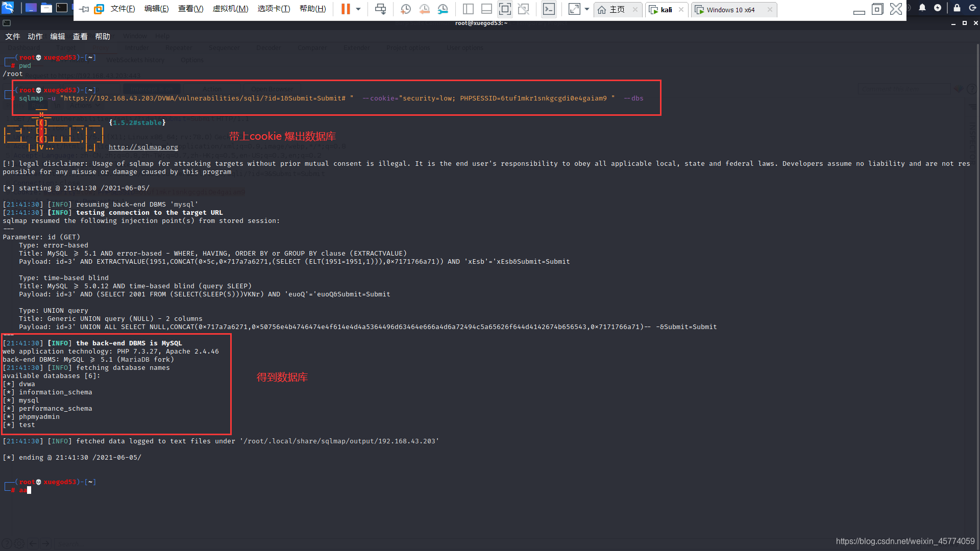
Task: Open terminal 文件 menu
Action: click(x=13, y=37)
